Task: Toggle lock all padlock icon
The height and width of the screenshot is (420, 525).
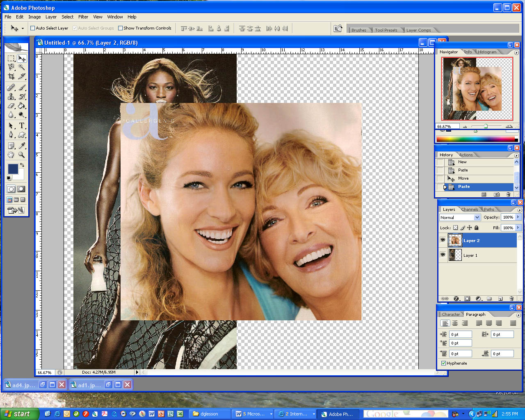Action: pos(476,228)
